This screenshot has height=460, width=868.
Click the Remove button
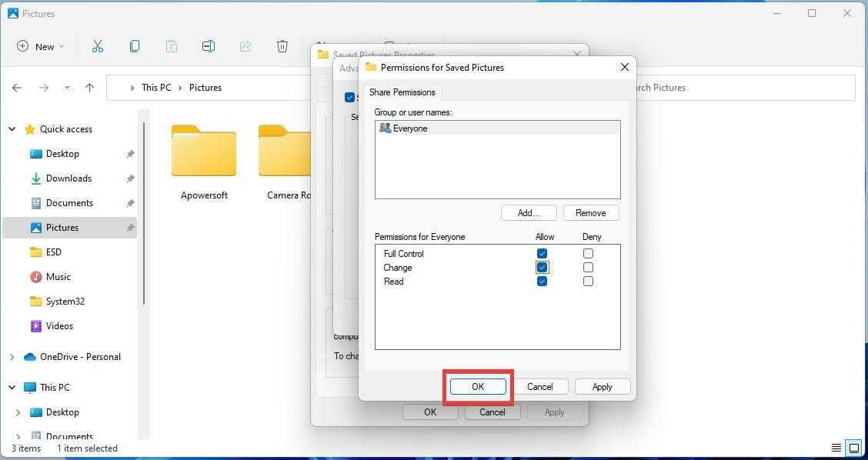pos(590,213)
